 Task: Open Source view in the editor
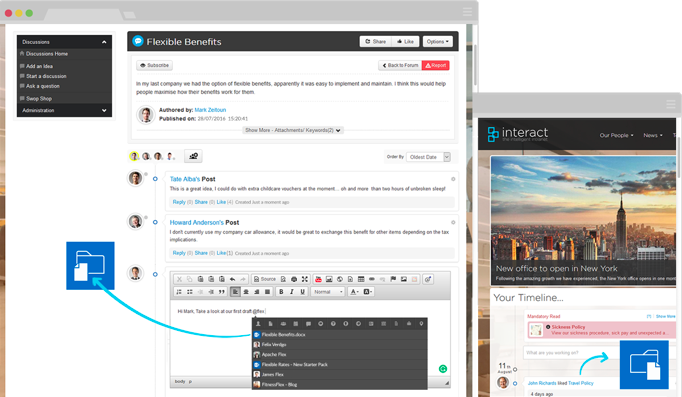265,279
